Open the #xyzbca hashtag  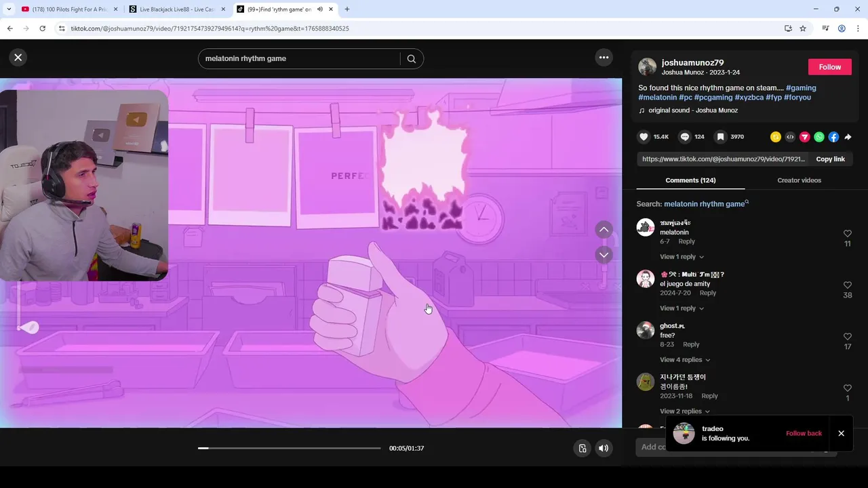click(x=749, y=98)
